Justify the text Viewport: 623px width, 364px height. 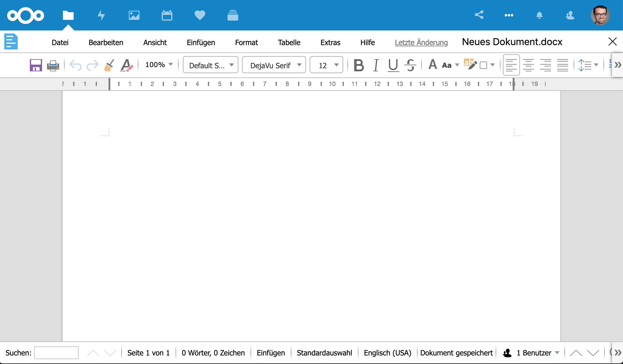tap(563, 65)
